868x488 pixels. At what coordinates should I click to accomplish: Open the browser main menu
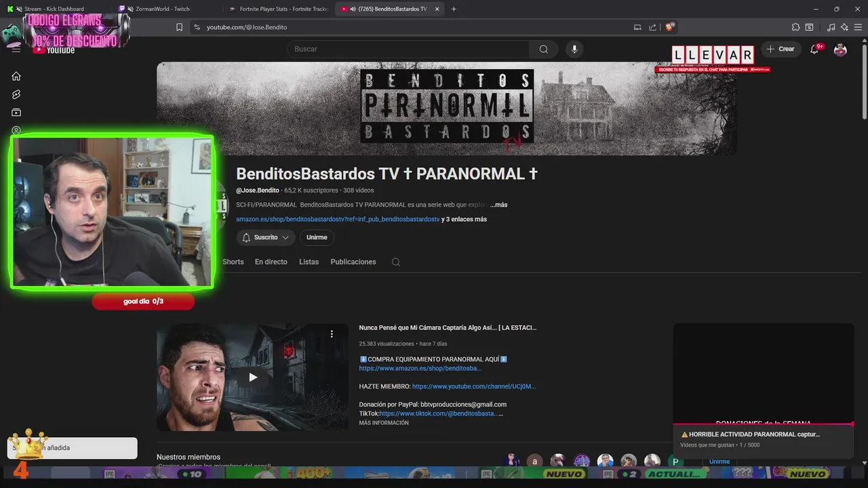point(859,27)
